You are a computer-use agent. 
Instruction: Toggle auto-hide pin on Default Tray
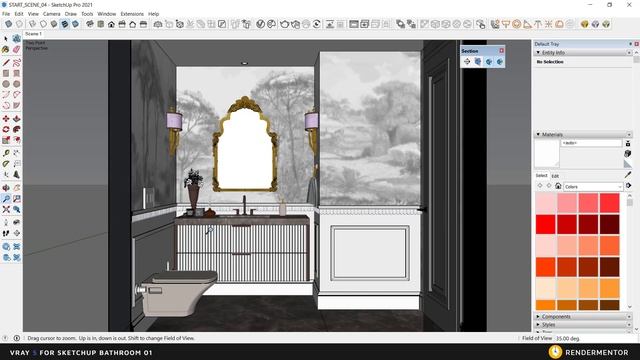[x=631, y=44]
